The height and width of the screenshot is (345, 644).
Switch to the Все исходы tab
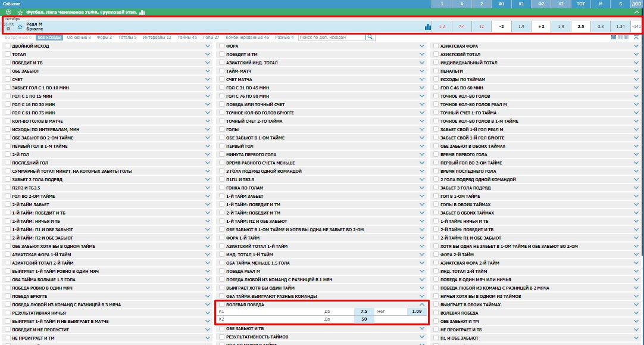[49, 37]
